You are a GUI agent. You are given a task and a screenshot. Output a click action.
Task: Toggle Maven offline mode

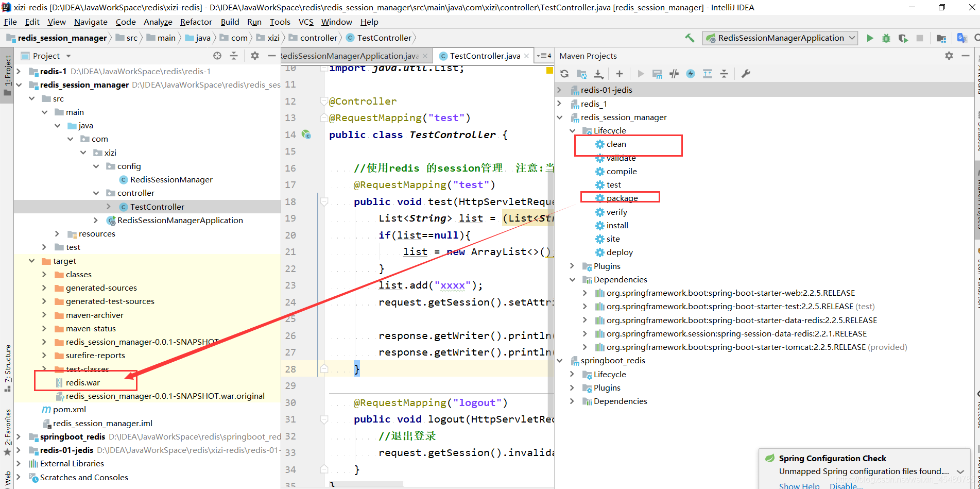674,74
